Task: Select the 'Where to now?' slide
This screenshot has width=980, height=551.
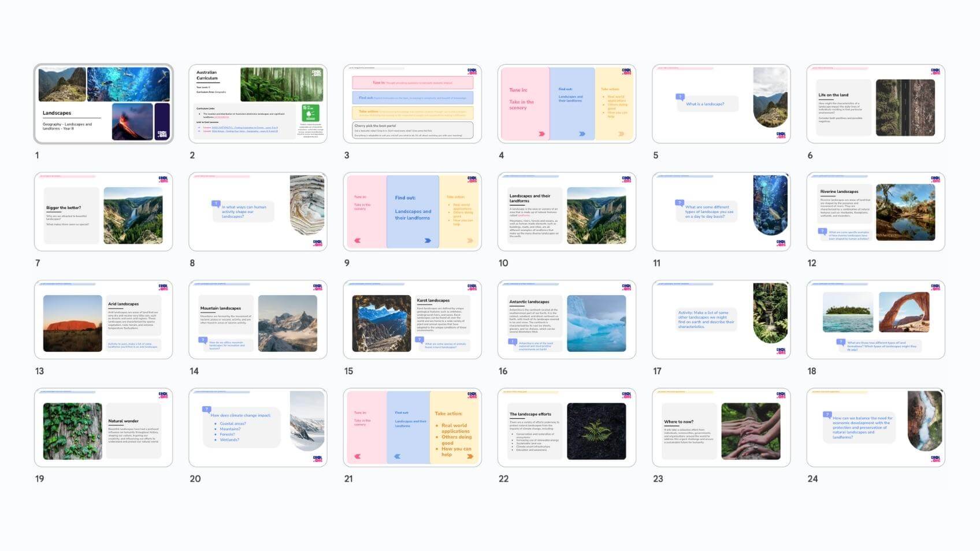Action: coord(721,427)
